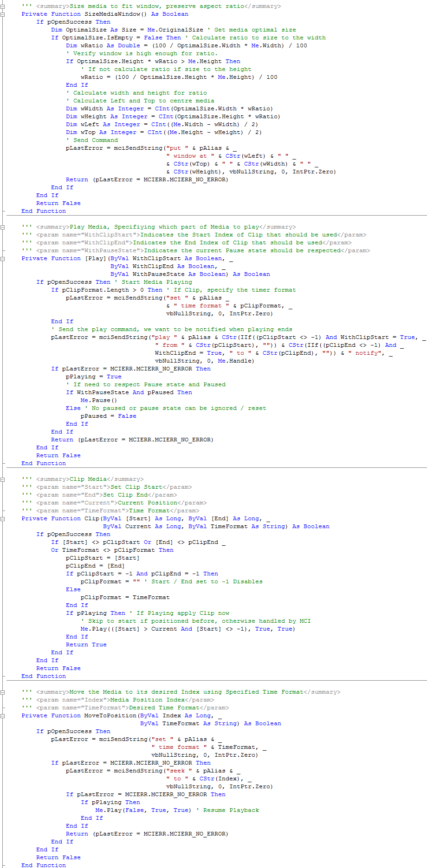This screenshot has width=427, height=868.
Task: Click the 'Return True' statement
Action: [86, 645]
